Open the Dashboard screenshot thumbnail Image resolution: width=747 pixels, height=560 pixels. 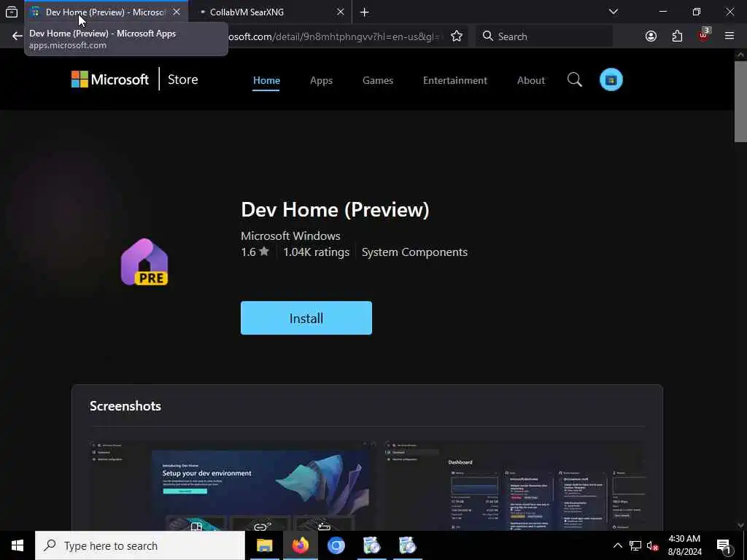click(x=514, y=486)
